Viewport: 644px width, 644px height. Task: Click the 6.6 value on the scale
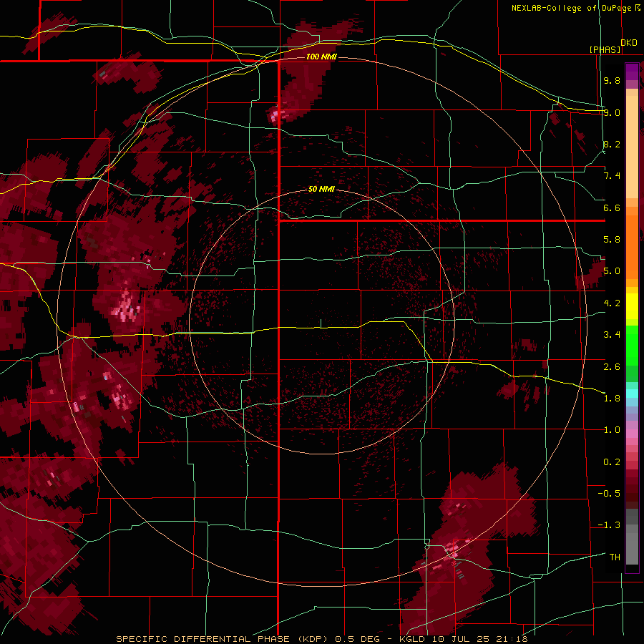[x=612, y=208]
